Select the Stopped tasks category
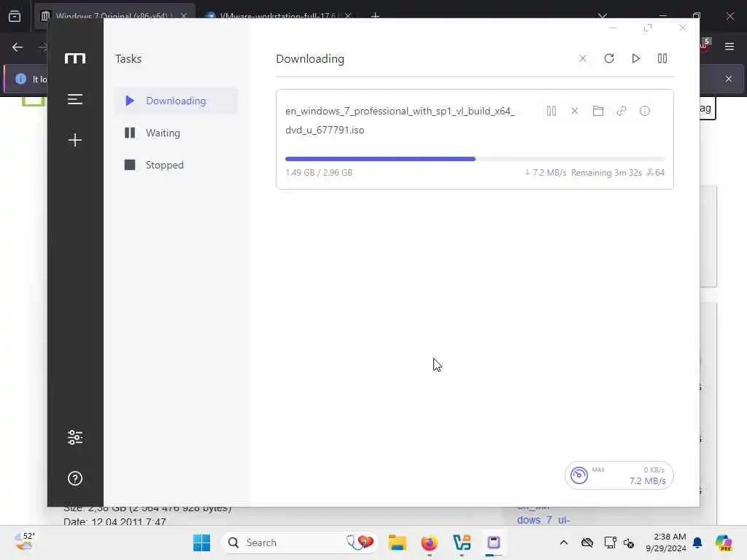The width and height of the screenshot is (747, 560). pyautogui.click(x=176, y=165)
